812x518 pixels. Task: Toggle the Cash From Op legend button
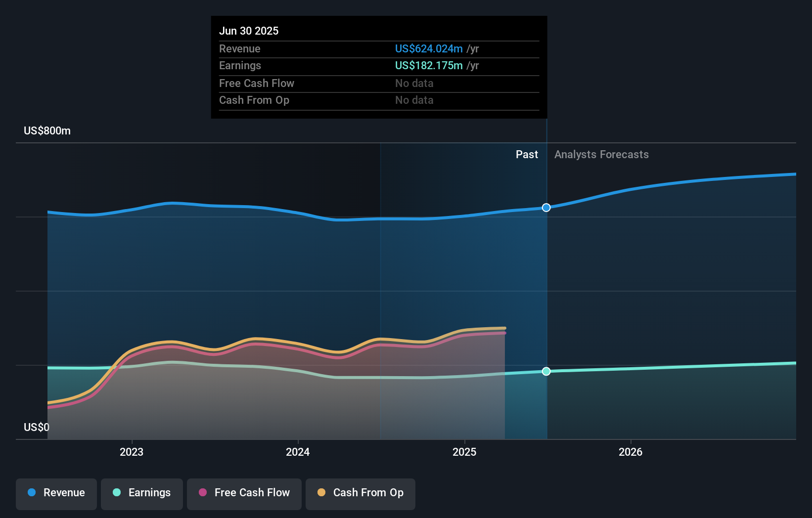[361, 494]
